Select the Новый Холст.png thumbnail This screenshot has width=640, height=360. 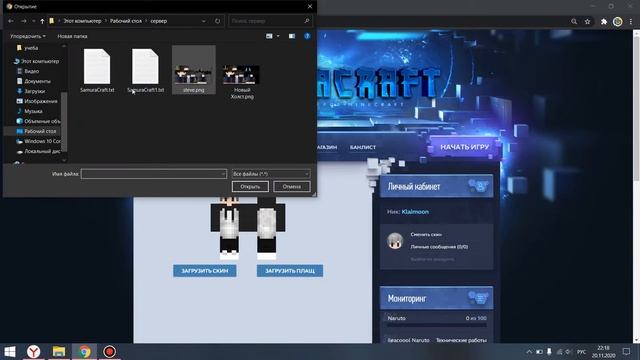[242, 81]
